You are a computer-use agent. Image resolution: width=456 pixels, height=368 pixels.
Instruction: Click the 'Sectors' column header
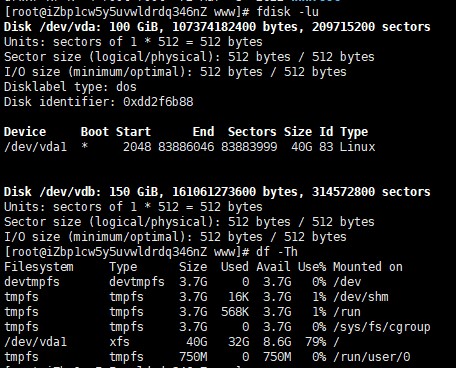(252, 132)
